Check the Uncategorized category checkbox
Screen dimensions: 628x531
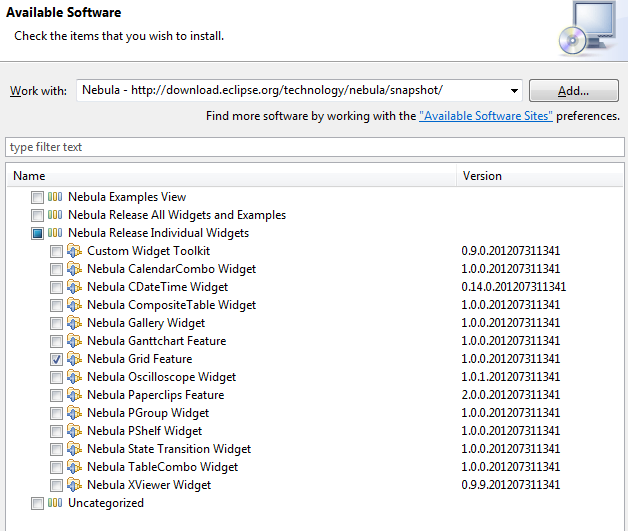pyautogui.click(x=37, y=503)
